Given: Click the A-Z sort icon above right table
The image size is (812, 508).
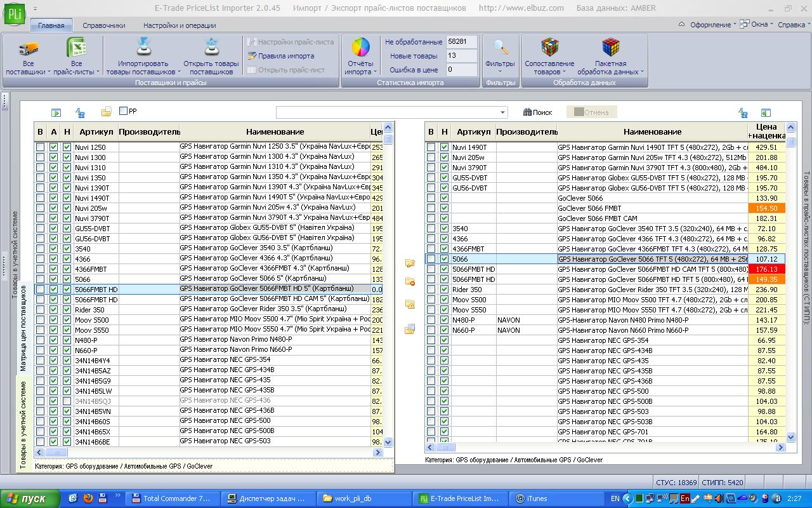Looking at the screenshot, I should click(743, 112).
